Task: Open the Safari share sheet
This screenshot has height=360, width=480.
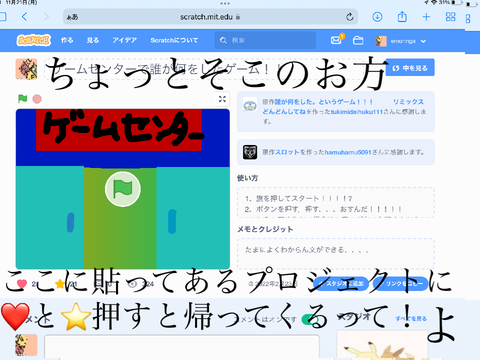Action: pos(402,16)
